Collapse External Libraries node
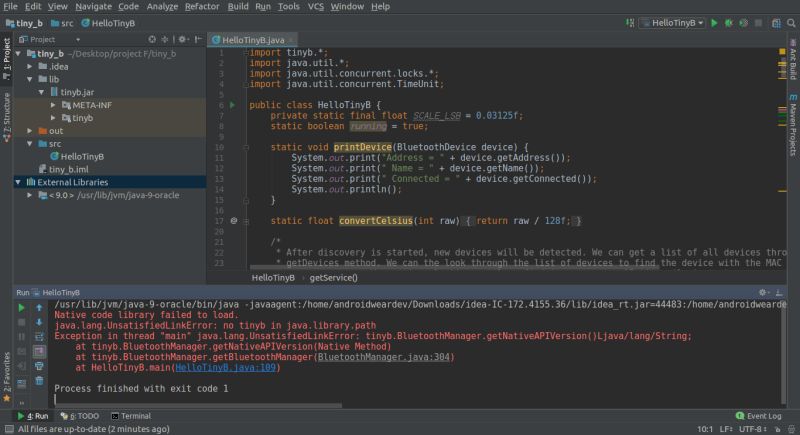 pos(18,182)
